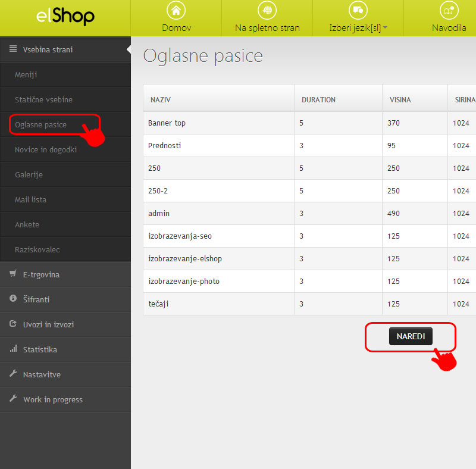Click the Navodila manual book icon

[x=449, y=10]
